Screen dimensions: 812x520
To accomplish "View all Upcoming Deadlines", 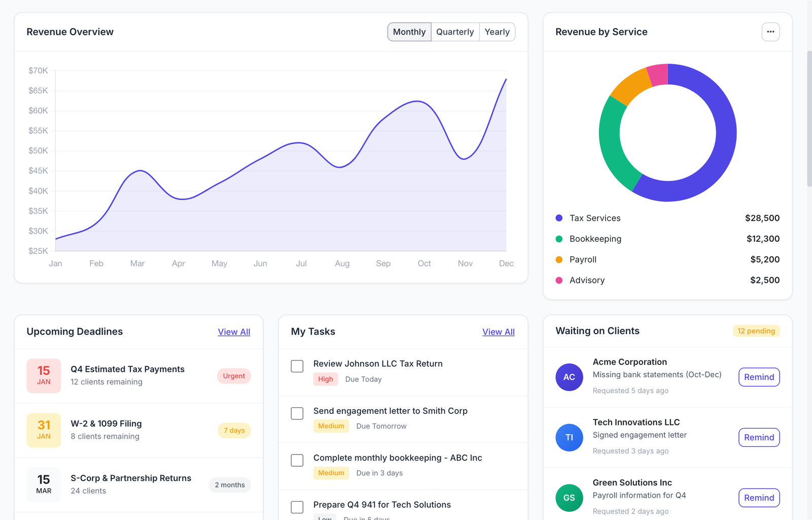I will tap(234, 332).
